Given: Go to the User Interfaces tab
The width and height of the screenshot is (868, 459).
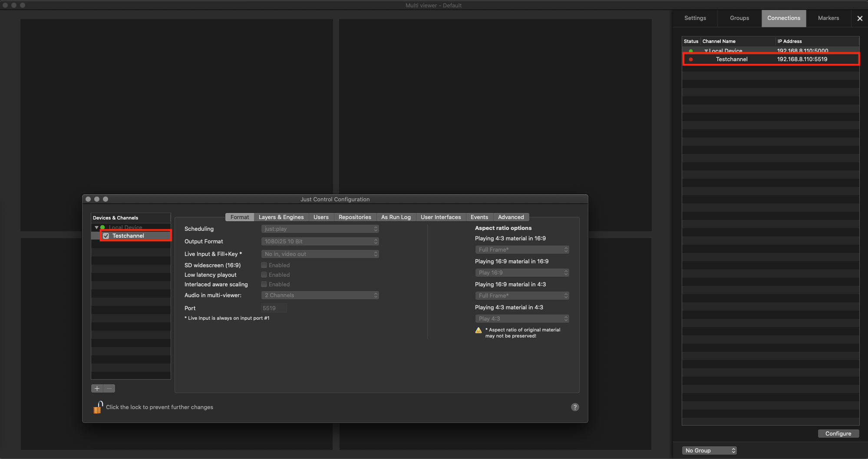Looking at the screenshot, I should (440, 217).
